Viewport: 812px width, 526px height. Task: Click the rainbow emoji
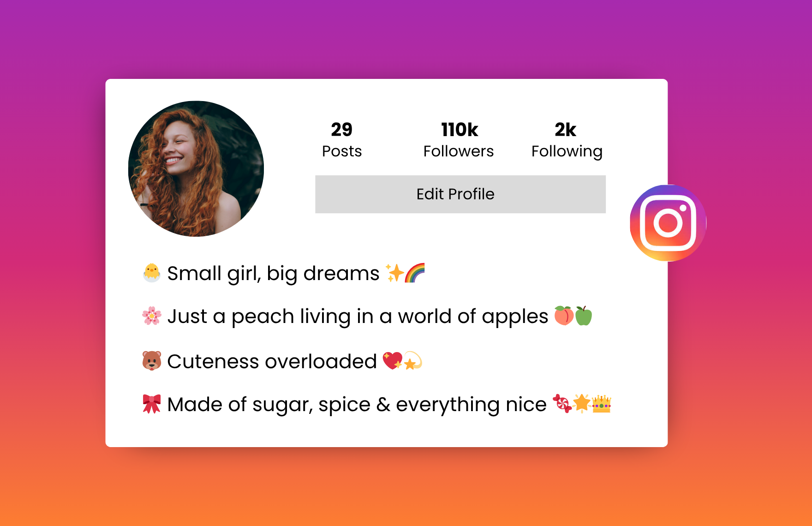click(415, 273)
